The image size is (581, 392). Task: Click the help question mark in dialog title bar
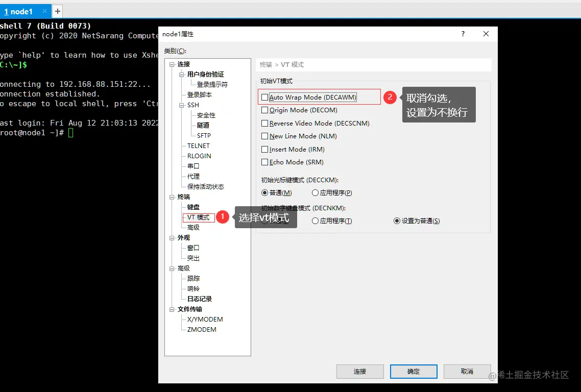[x=463, y=34]
